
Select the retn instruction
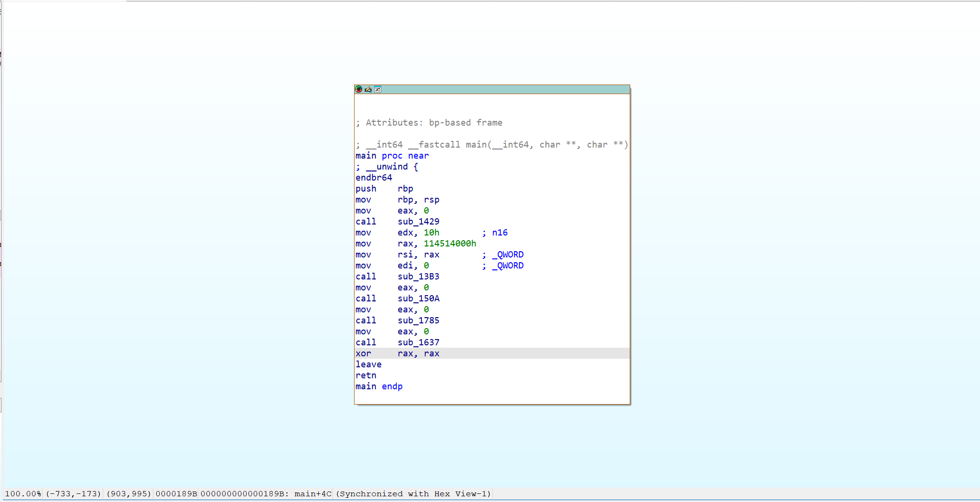point(366,375)
